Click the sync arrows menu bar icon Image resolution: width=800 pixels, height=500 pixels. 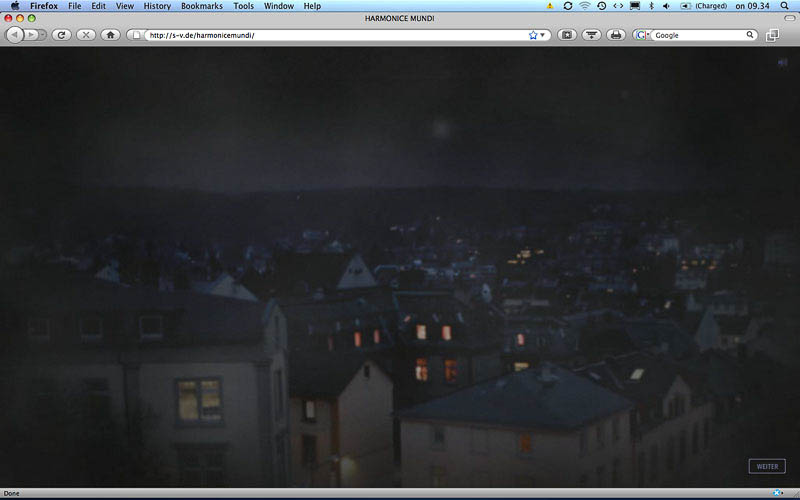[567, 6]
